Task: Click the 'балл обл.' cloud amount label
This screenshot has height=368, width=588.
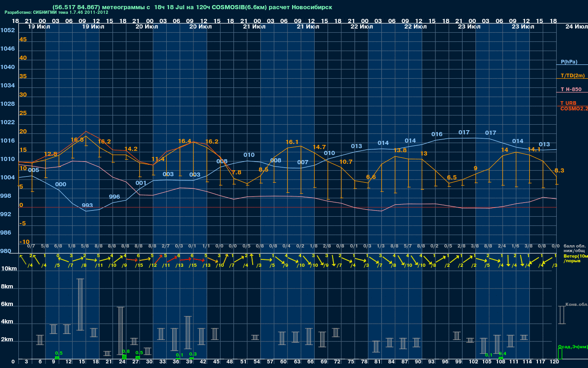Action: 574,247
